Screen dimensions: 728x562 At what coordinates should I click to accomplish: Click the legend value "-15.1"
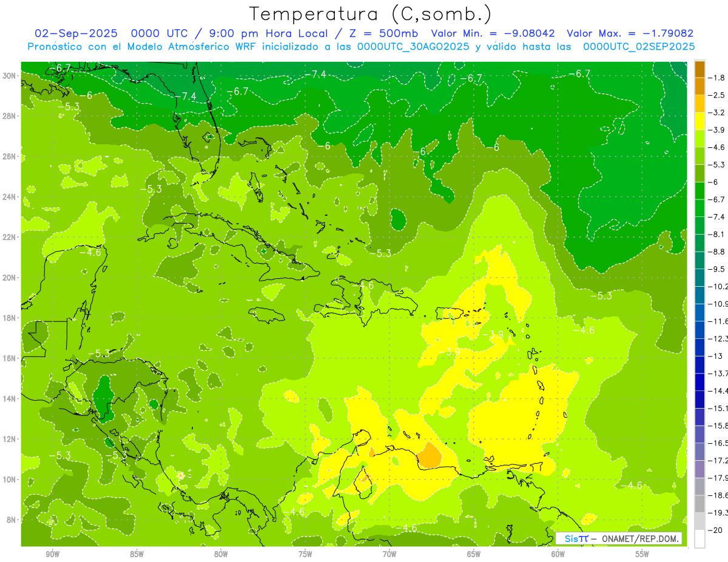click(x=718, y=408)
